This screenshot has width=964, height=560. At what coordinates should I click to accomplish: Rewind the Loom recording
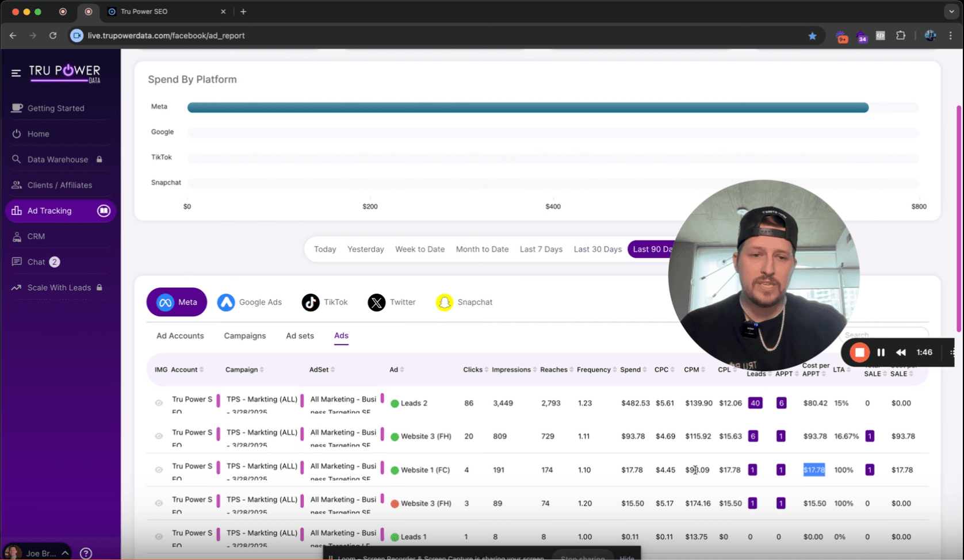[901, 352]
